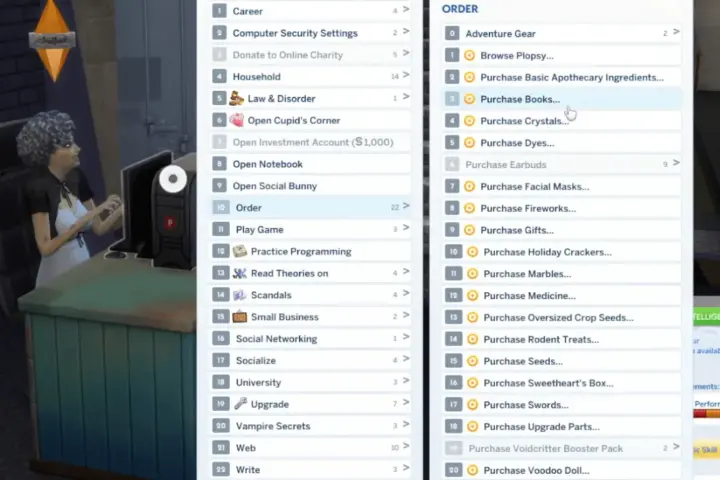
Task: Click the 'Purchase Earbuds' greyed-out row
Action: (562, 164)
